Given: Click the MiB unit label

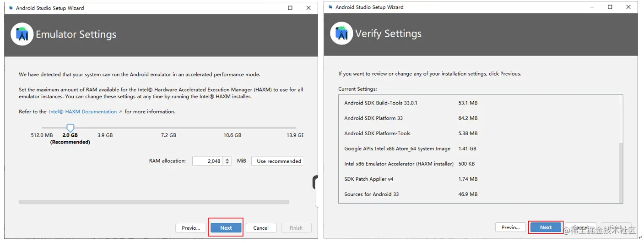Looking at the screenshot, I should coord(241,161).
